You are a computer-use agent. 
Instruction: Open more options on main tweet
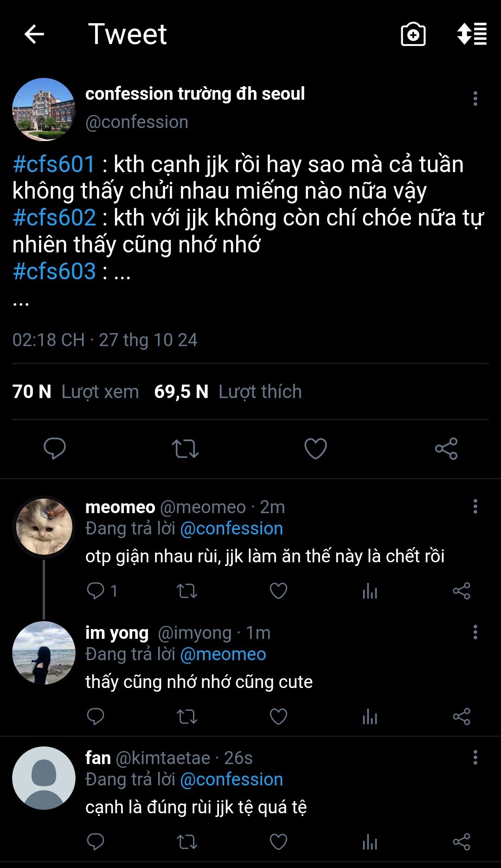click(x=475, y=98)
